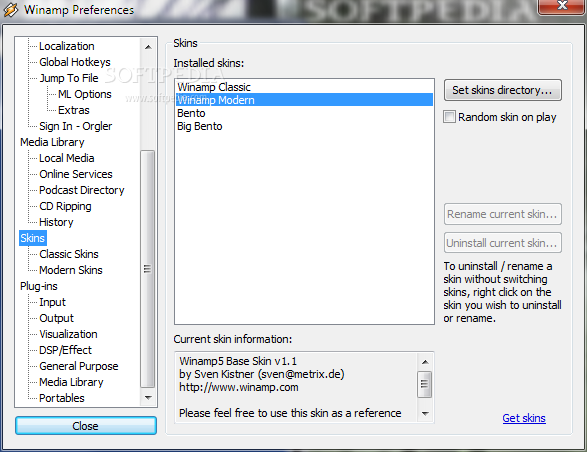The image size is (587, 452).
Task: Follow the Get skins link
Action: pyautogui.click(x=524, y=418)
